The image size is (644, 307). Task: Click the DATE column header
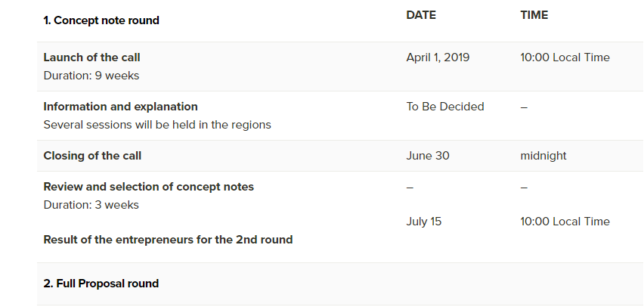pyautogui.click(x=421, y=15)
